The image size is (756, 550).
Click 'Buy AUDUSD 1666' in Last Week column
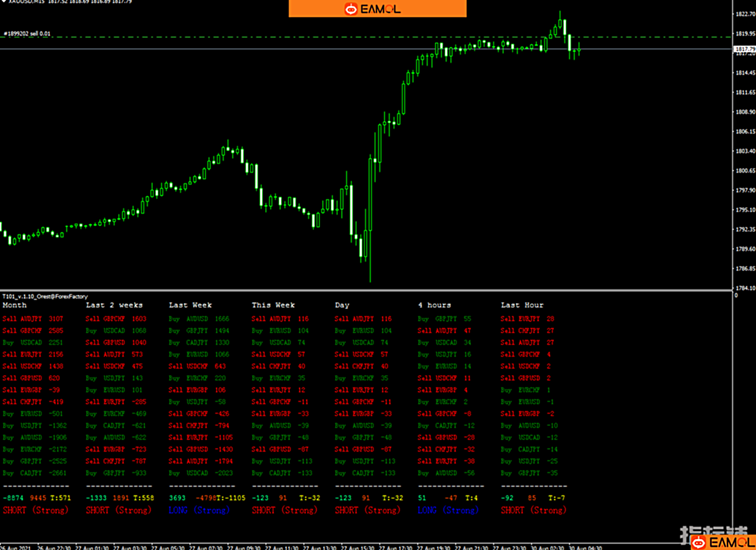click(x=199, y=319)
